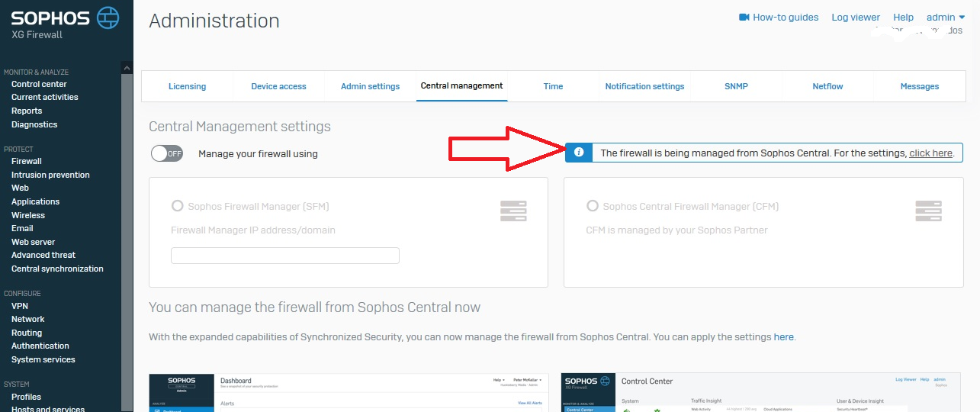Image resolution: width=980 pixels, height=412 pixels.
Task: Open Wireless in the sidebar
Action: pyautogui.click(x=28, y=215)
